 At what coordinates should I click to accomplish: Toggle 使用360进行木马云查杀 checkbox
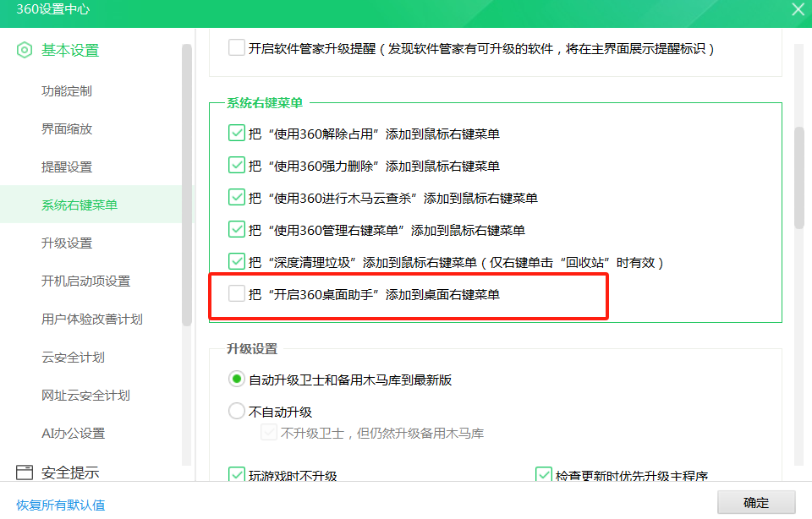237,197
